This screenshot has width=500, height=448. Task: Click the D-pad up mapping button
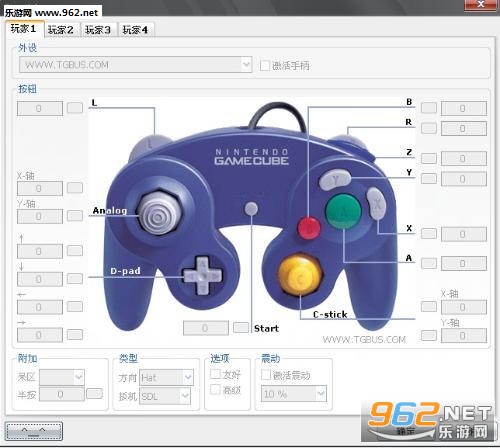pos(75,250)
